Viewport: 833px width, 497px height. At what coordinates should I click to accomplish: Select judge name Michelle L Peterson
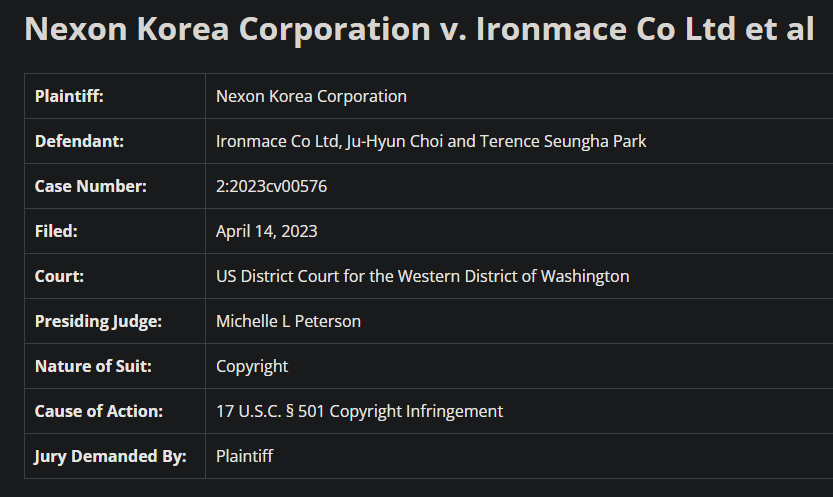pos(288,321)
